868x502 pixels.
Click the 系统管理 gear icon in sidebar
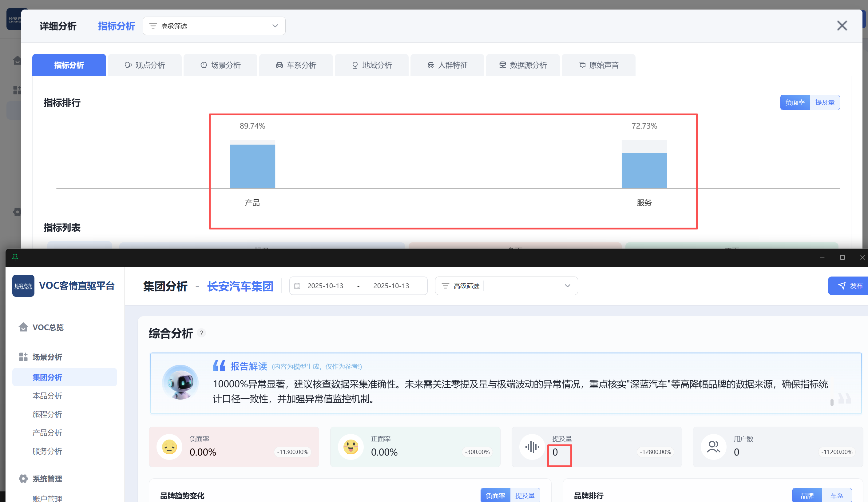[23, 479]
